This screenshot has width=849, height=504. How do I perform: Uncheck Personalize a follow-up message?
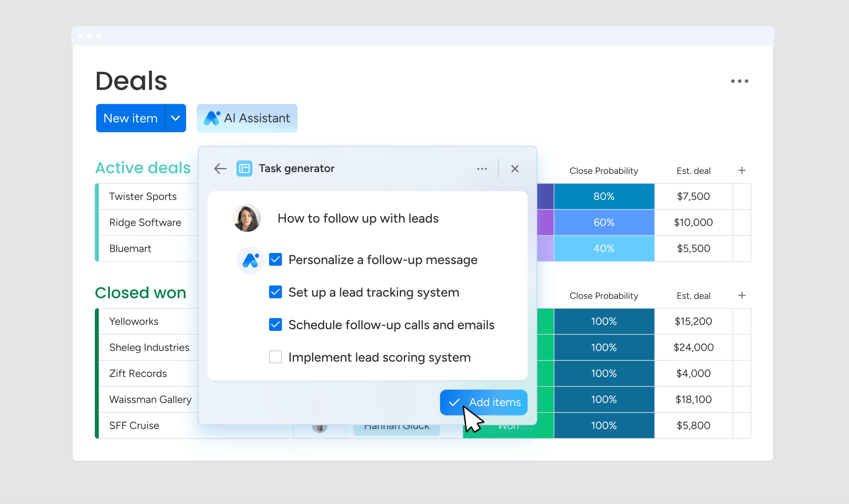click(x=275, y=259)
